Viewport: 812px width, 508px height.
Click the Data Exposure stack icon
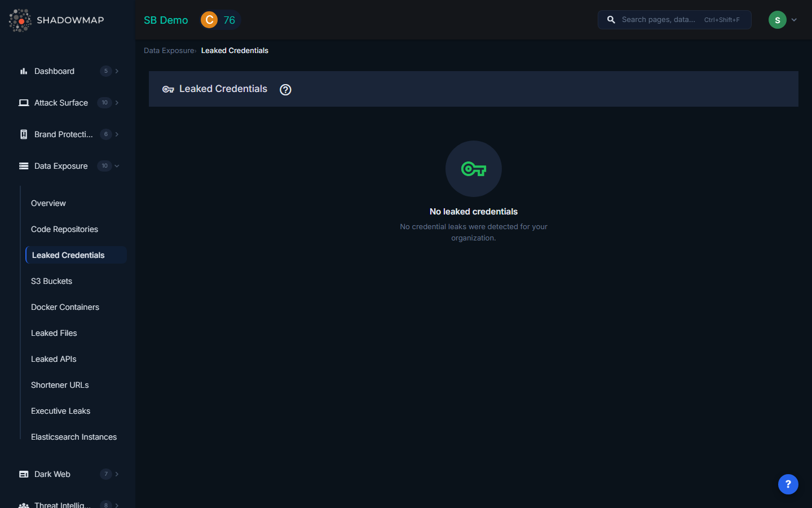pos(24,166)
